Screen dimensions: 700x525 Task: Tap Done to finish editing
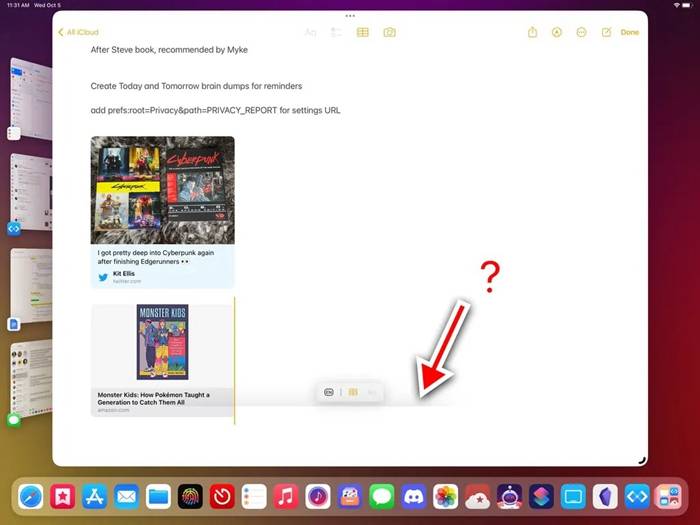[629, 32]
